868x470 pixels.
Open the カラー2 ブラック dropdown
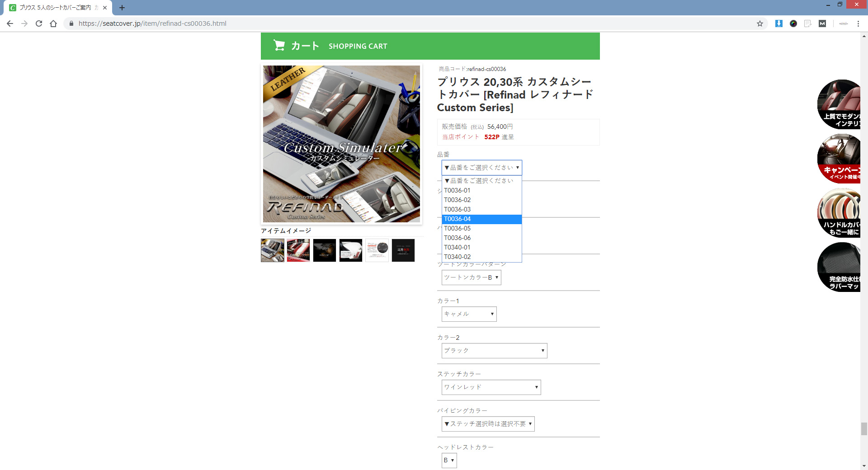(495, 351)
